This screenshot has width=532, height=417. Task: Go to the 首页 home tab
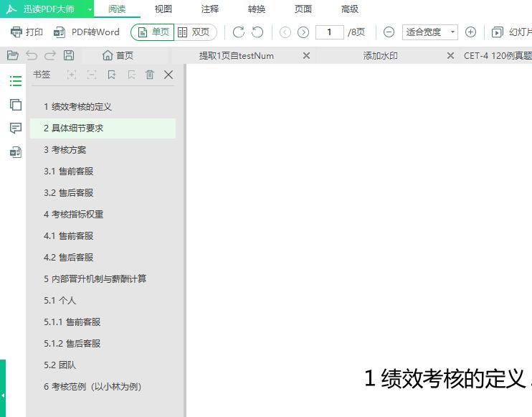[x=118, y=55]
